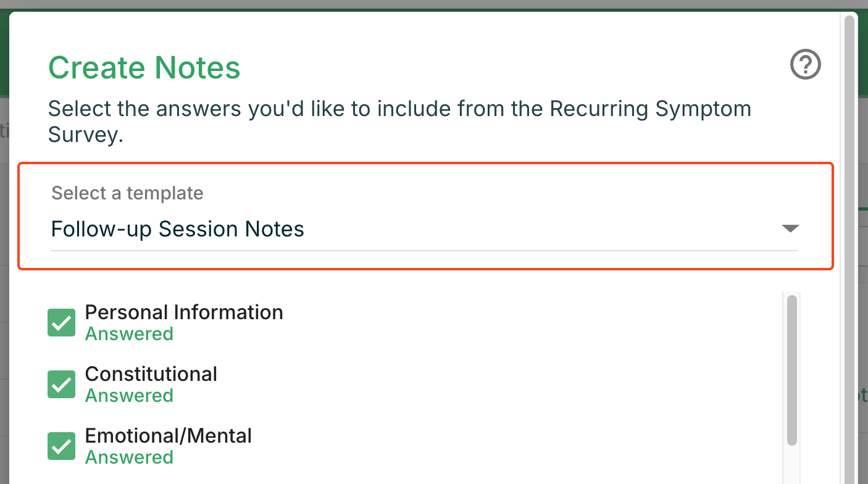Click the Select a template label
Viewport: 868px width, 484px height.
pos(127,193)
